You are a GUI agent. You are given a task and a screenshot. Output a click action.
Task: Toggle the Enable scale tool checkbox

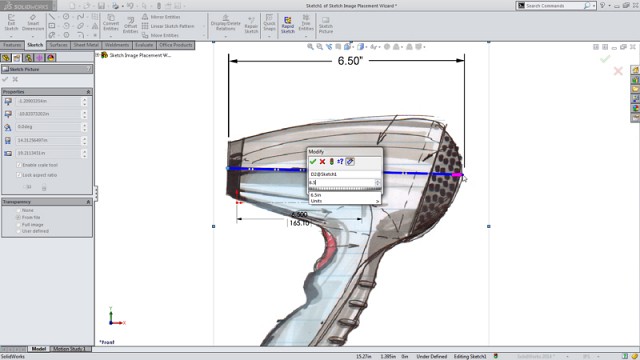point(19,165)
